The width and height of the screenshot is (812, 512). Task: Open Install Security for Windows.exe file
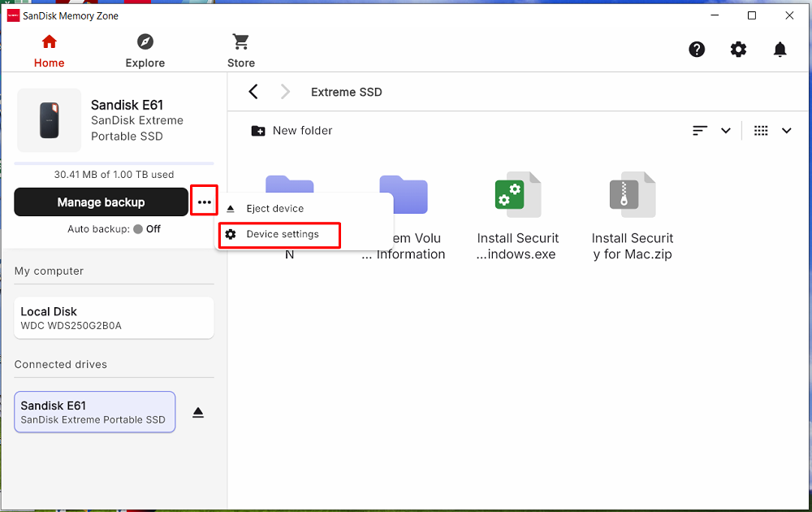point(518,217)
